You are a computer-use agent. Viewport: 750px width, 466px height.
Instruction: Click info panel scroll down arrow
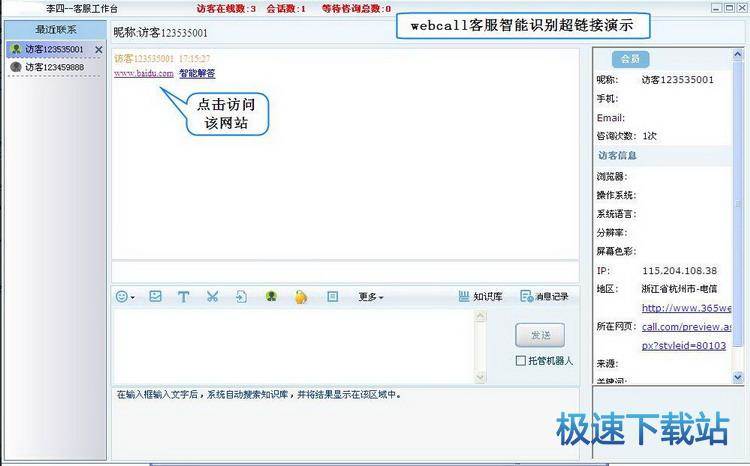738,377
